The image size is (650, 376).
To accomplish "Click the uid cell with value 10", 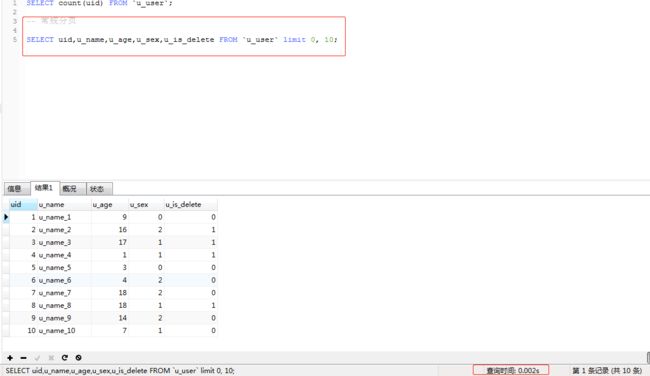I will pyautogui.click(x=23, y=331).
